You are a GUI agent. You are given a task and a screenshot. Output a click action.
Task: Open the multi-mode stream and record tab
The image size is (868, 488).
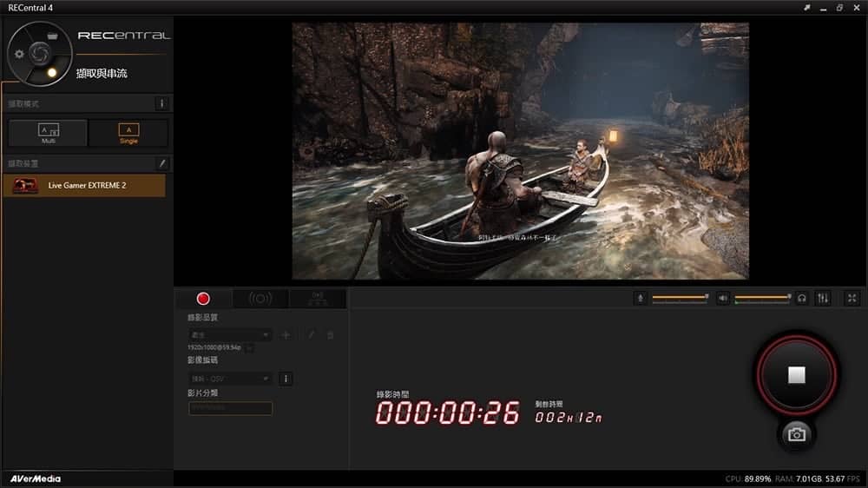click(318, 299)
